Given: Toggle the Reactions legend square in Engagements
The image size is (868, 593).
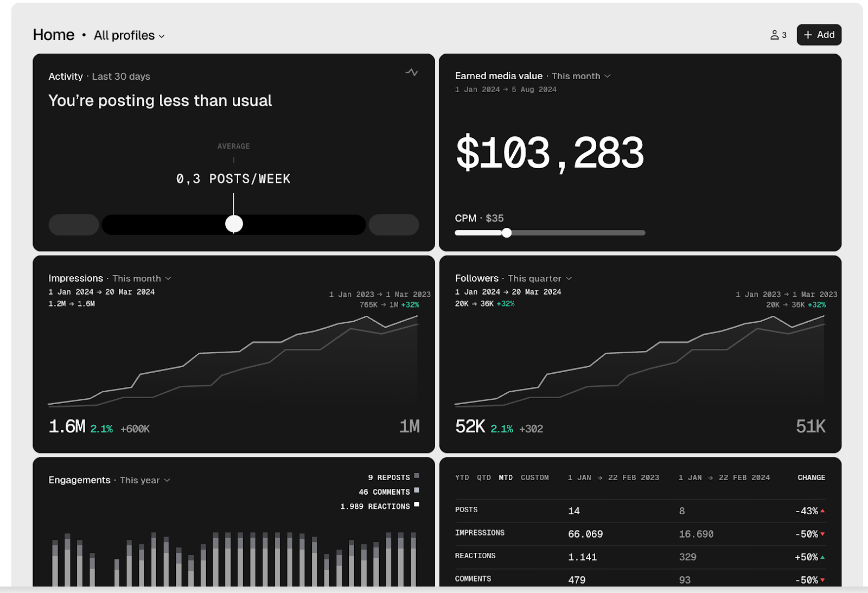Looking at the screenshot, I should coord(417,504).
